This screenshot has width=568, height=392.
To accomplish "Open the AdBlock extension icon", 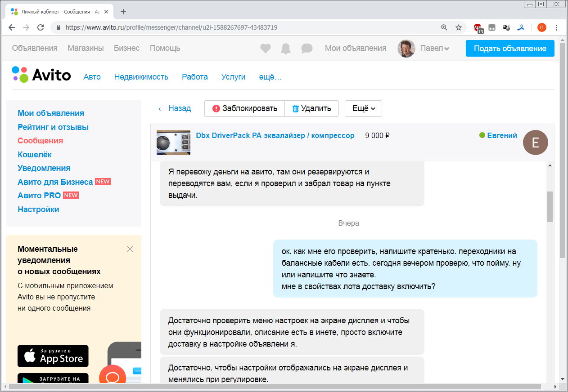I will tap(478, 28).
